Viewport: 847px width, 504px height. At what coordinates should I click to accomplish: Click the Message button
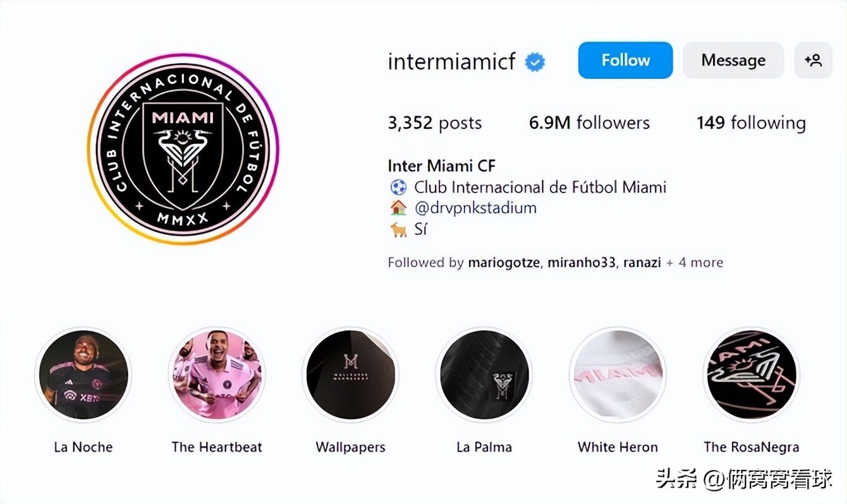(733, 60)
